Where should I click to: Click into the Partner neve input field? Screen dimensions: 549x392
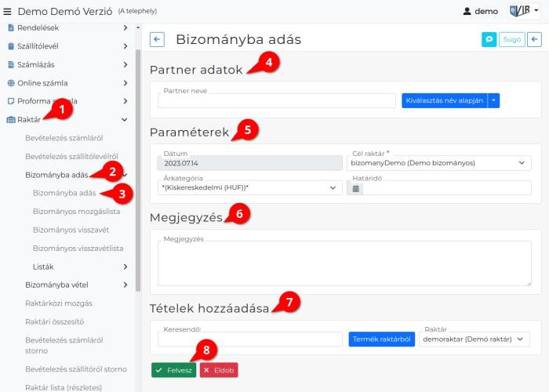277,101
